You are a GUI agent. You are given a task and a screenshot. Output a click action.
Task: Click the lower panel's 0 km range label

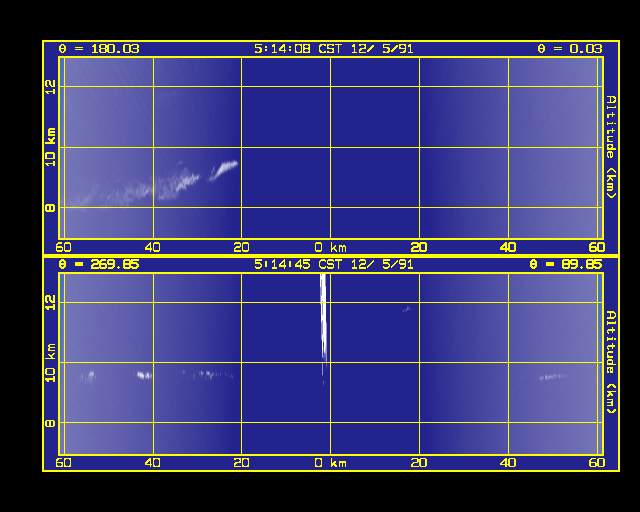point(331,463)
